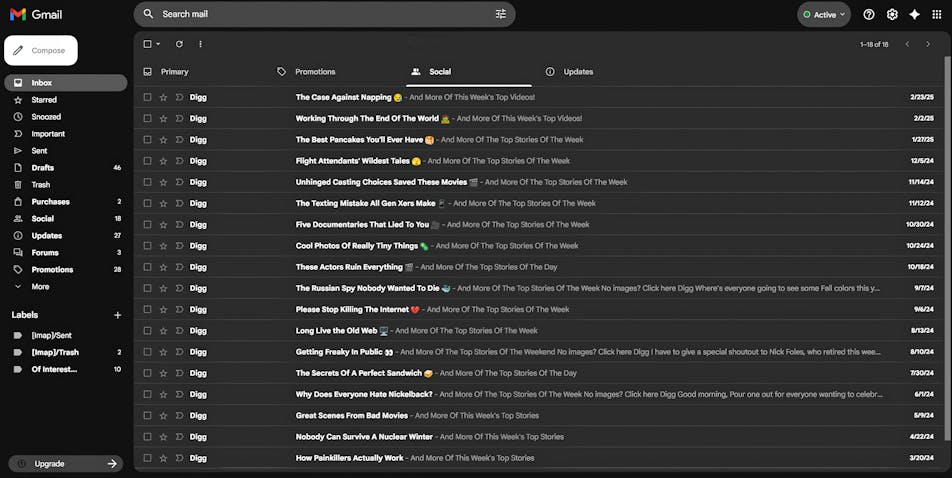The height and width of the screenshot is (478, 952).
Task: Create new label with plus icon
Action: click(x=117, y=315)
